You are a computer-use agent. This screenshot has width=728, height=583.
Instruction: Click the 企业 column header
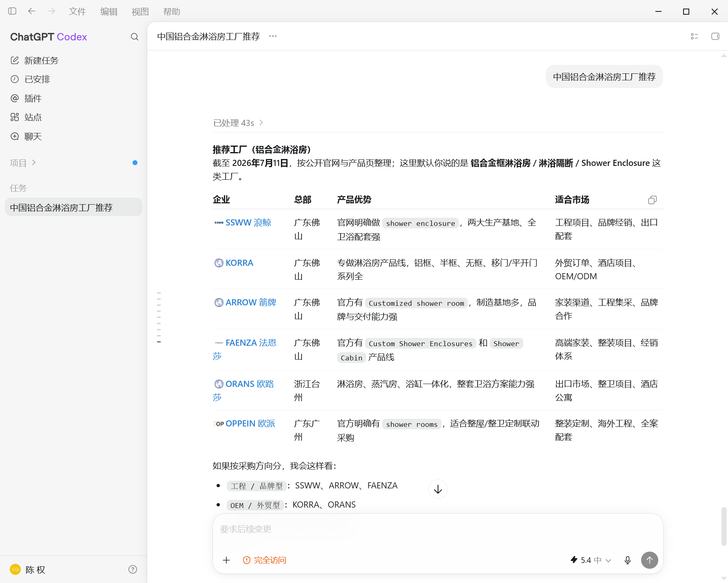(221, 199)
